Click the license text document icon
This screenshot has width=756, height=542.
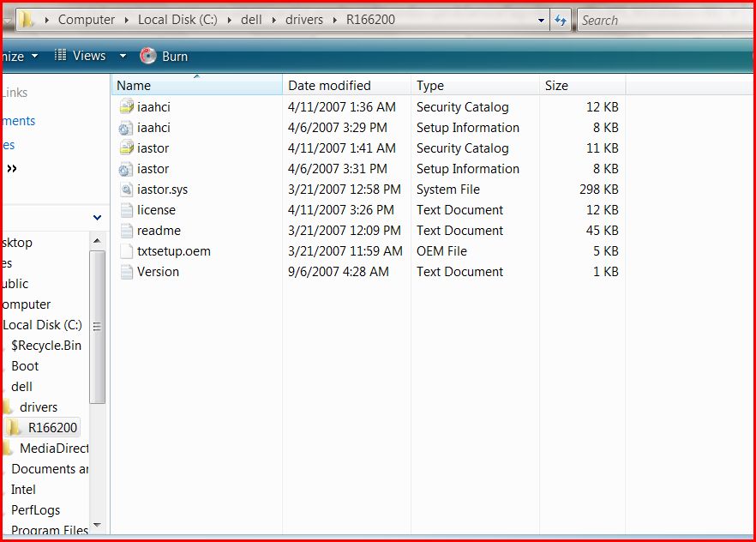point(126,210)
